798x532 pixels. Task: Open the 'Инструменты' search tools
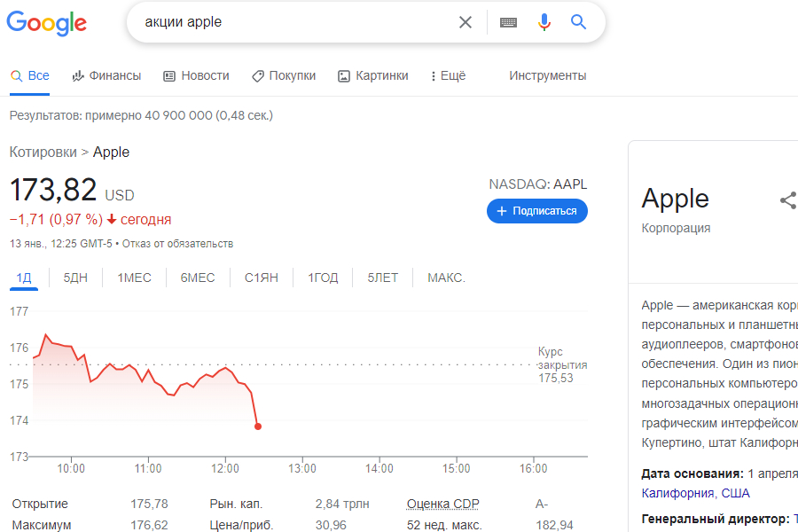click(x=547, y=76)
